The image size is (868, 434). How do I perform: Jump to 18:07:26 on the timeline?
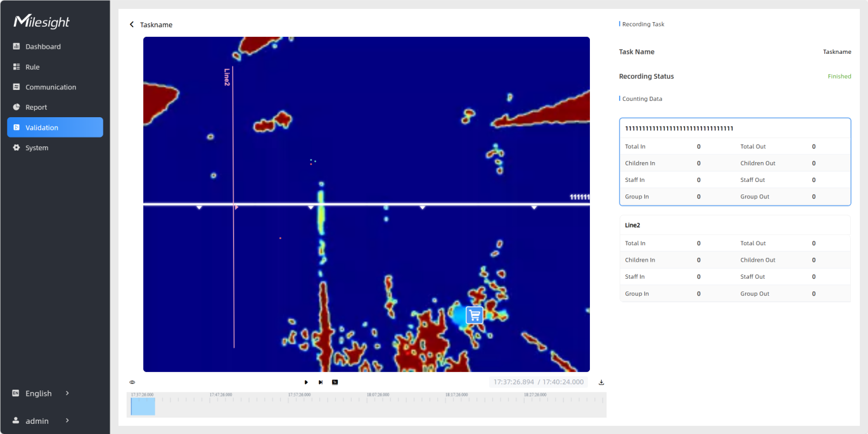[x=378, y=400]
